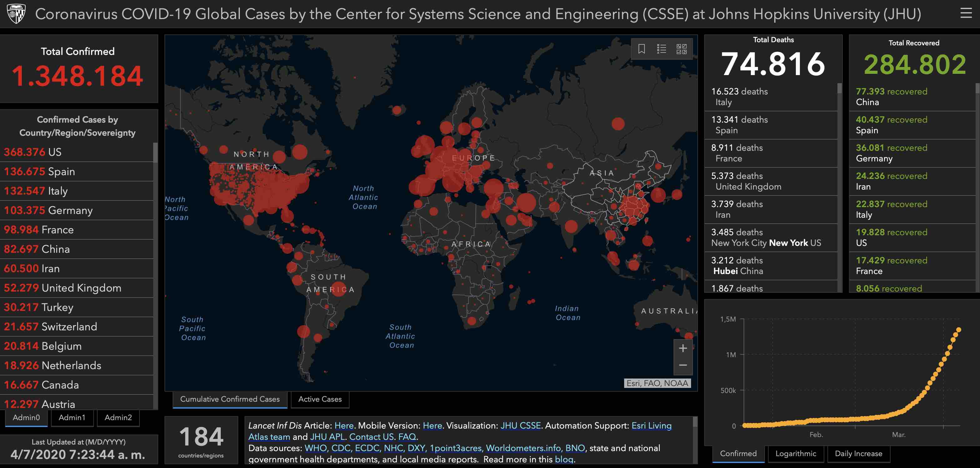Screen dimensions: 980x468
Task: Click the country list scrollbar thumb
Action: click(155, 152)
